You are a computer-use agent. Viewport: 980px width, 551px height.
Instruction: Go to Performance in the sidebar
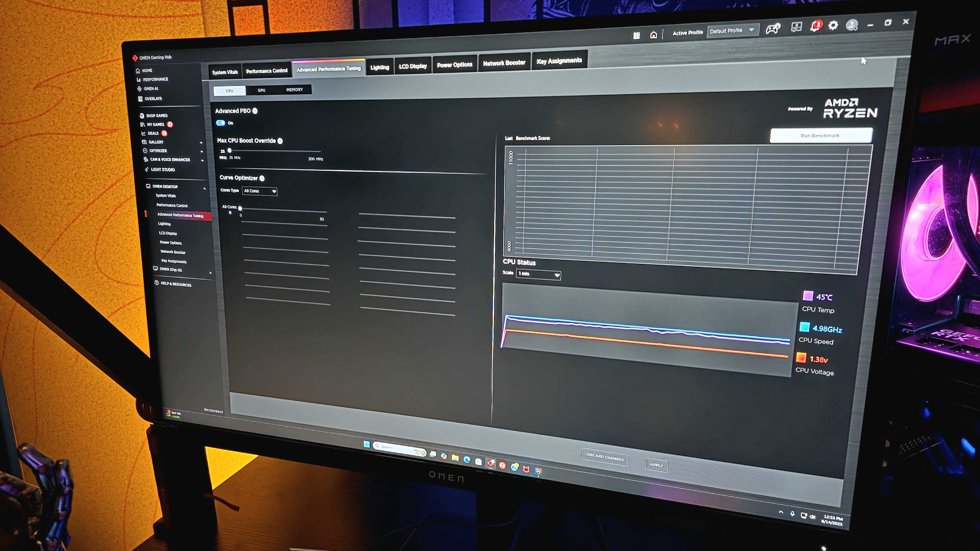coord(155,79)
